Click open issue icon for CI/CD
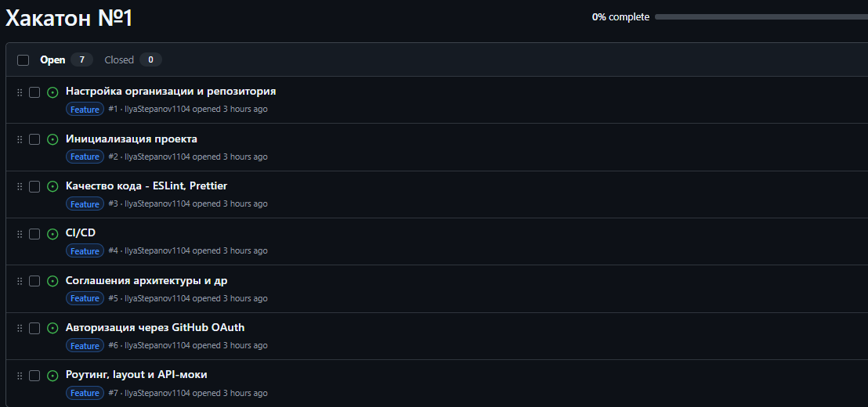Image resolution: width=868 pixels, height=407 pixels. 52,234
